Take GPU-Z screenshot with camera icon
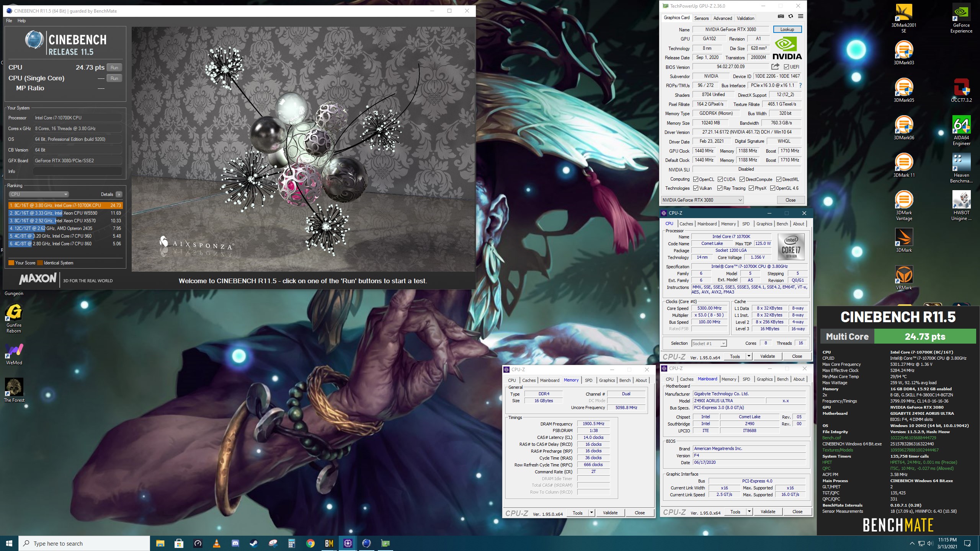The width and height of the screenshot is (980, 551). click(781, 16)
